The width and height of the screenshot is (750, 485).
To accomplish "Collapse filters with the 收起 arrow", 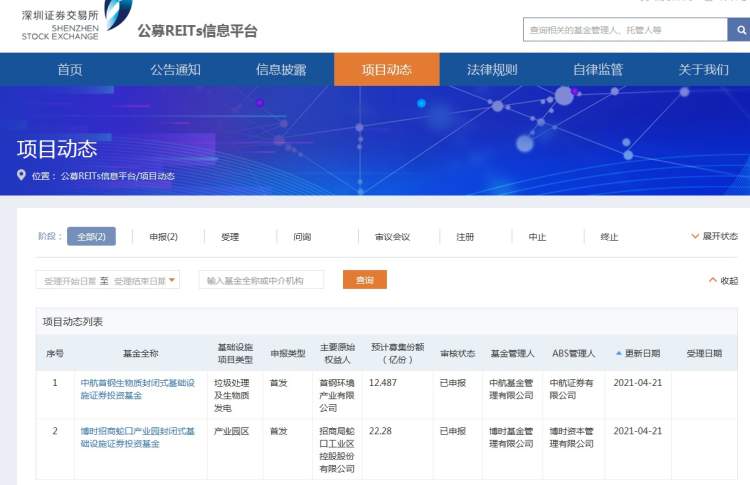I will tap(713, 280).
